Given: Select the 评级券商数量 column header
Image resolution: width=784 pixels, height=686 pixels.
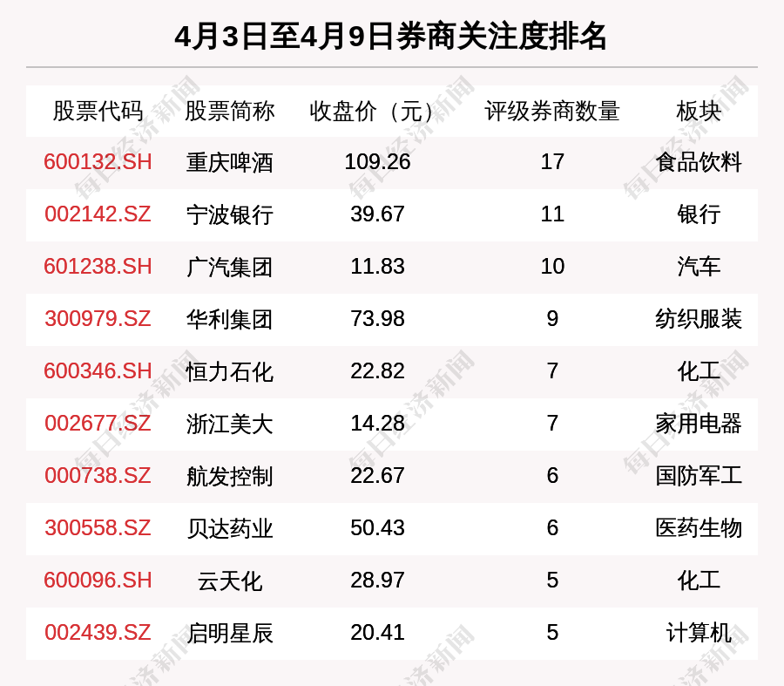Looking at the screenshot, I should click(552, 111).
